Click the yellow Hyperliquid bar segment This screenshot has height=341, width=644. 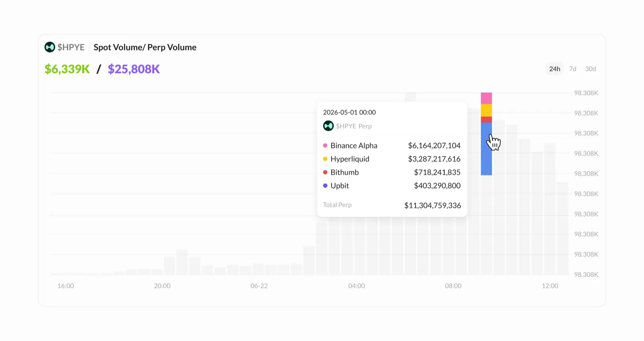486,110
